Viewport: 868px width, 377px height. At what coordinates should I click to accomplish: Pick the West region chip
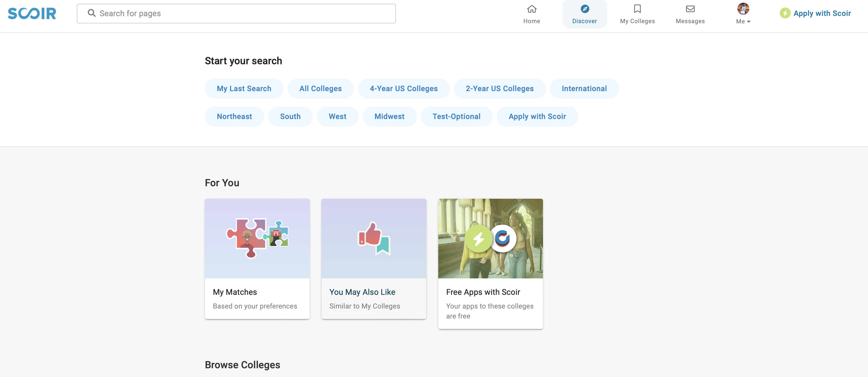point(337,117)
